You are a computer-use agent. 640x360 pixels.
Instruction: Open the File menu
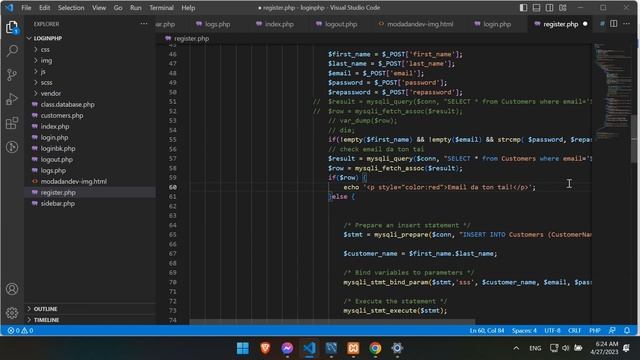(26, 8)
